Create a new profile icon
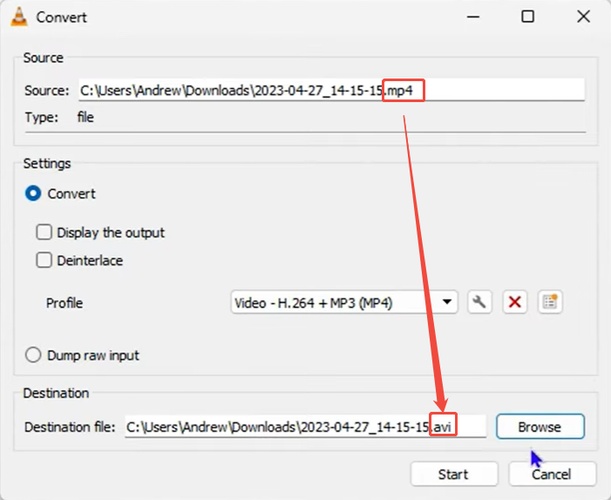Image resolution: width=611 pixels, height=500 pixels. point(550,302)
